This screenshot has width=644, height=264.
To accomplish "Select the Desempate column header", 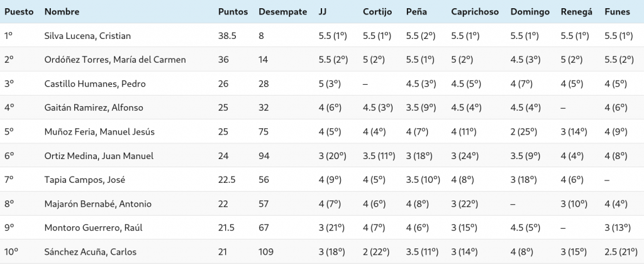I will coord(282,11).
